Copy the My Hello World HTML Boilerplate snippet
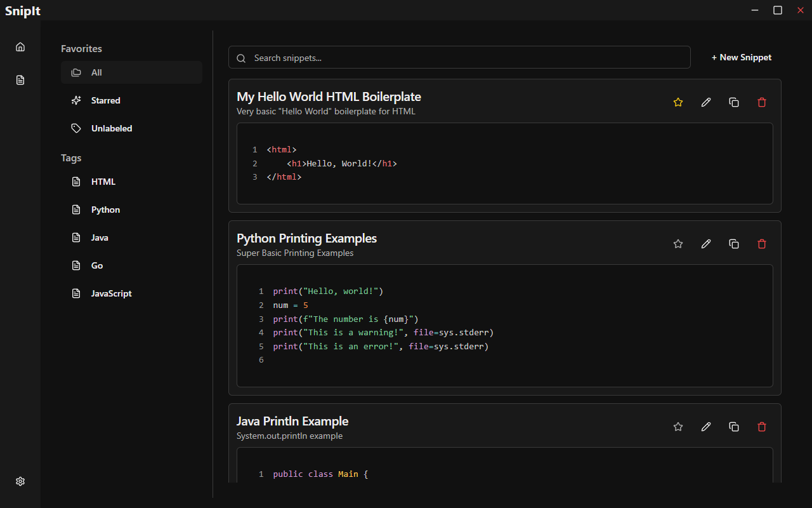This screenshot has height=508, width=812. 734,102
